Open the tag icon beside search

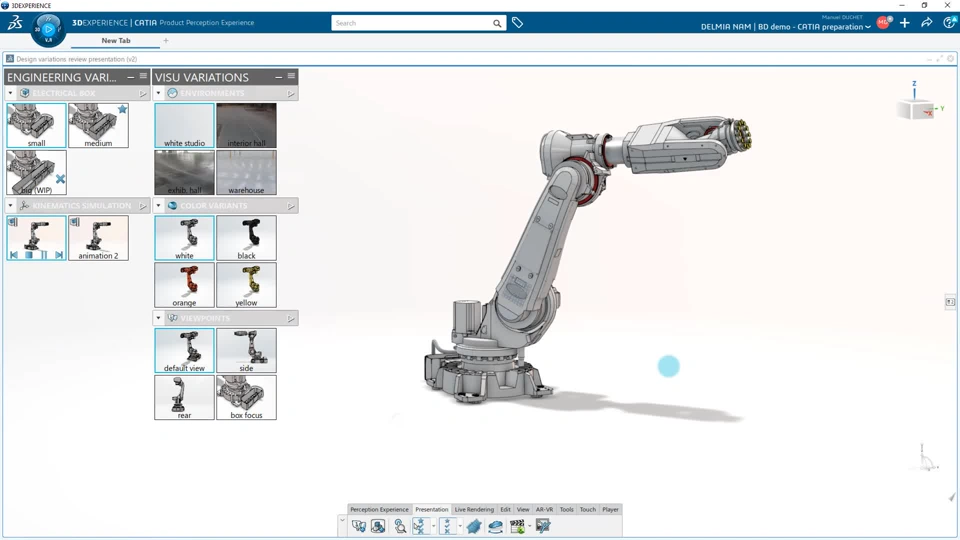click(517, 23)
